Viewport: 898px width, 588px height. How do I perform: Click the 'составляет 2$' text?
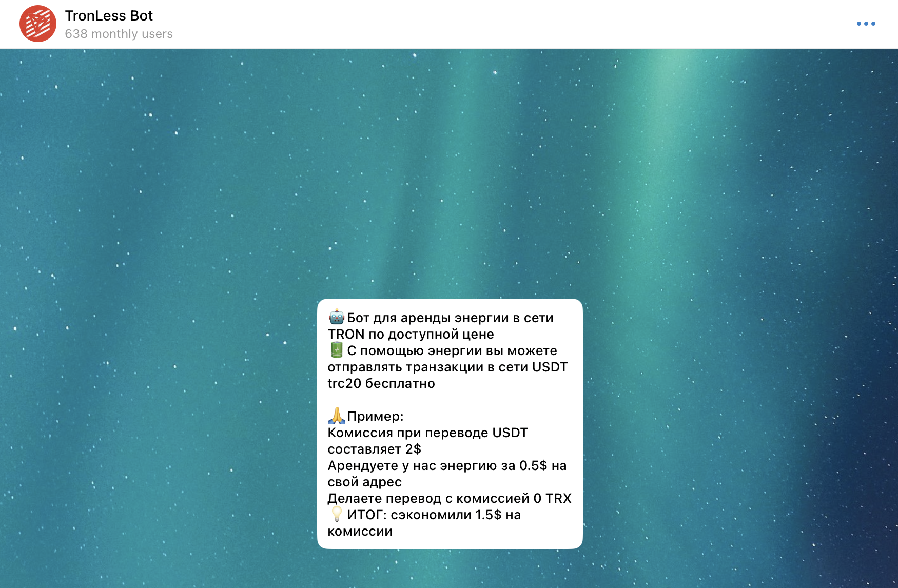(374, 449)
